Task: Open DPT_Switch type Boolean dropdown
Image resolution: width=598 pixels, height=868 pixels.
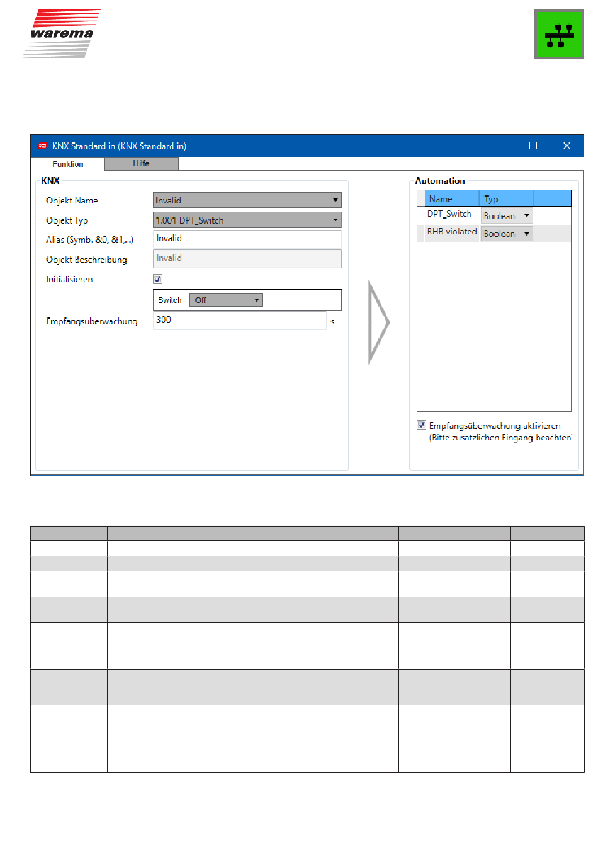Action: pyautogui.click(x=507, y=215)
